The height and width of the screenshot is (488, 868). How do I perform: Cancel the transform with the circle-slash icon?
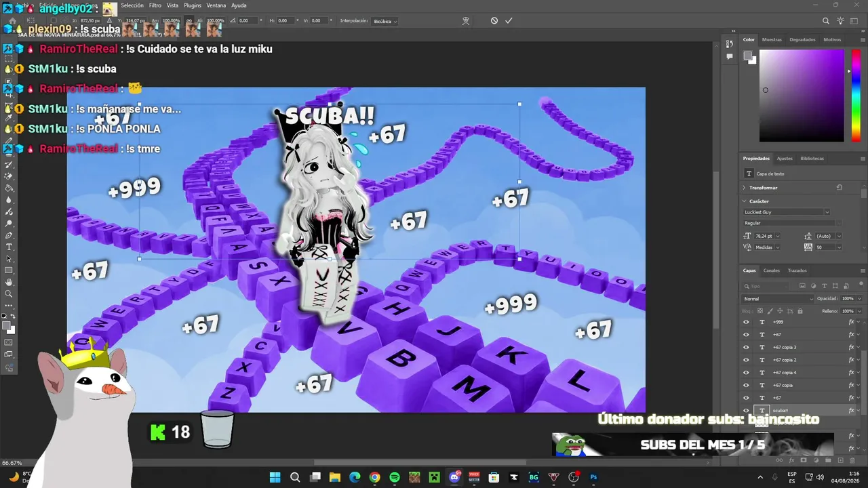[494, 21]
